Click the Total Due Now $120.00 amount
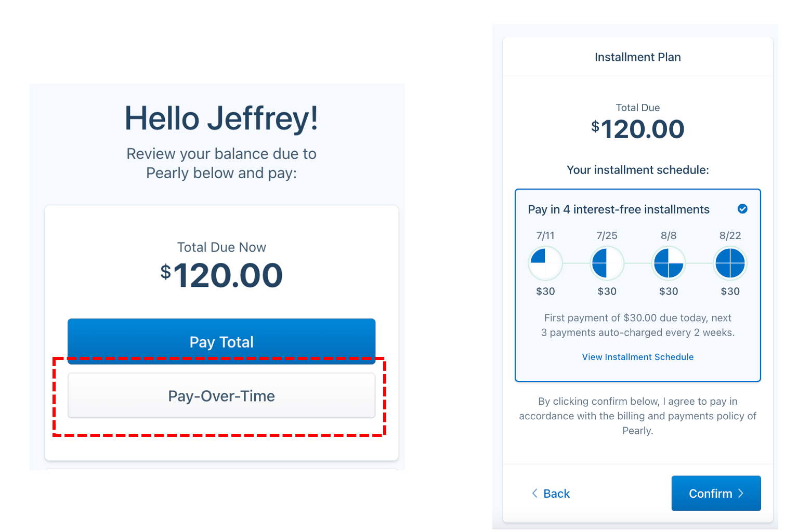This screenshot has height=532, width=785. click(221, 275)
